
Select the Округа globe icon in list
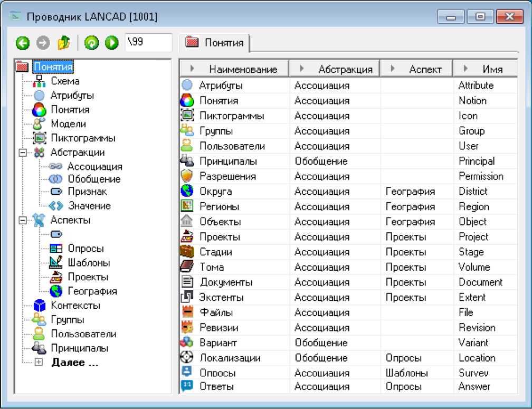tap(187, 191)
